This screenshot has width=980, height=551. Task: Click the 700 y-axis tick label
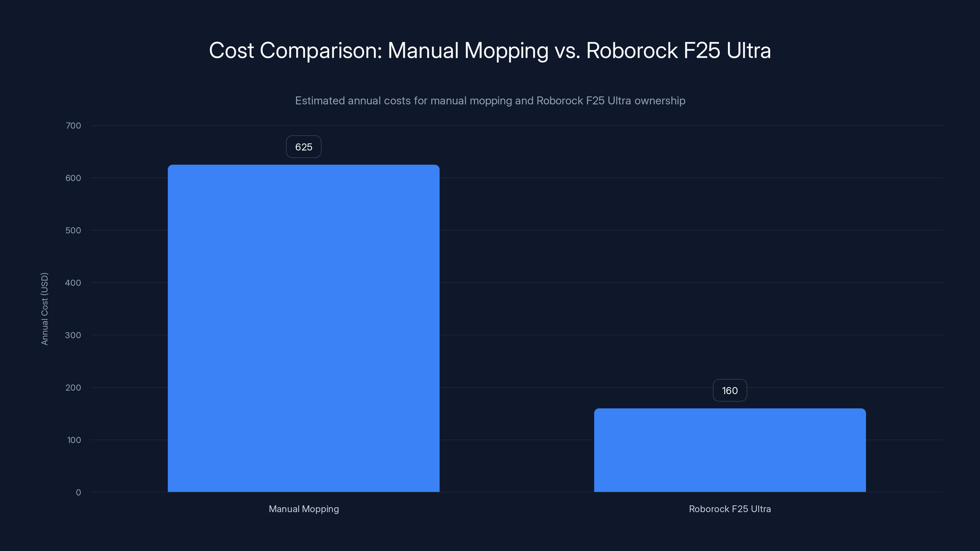(74, 126)
